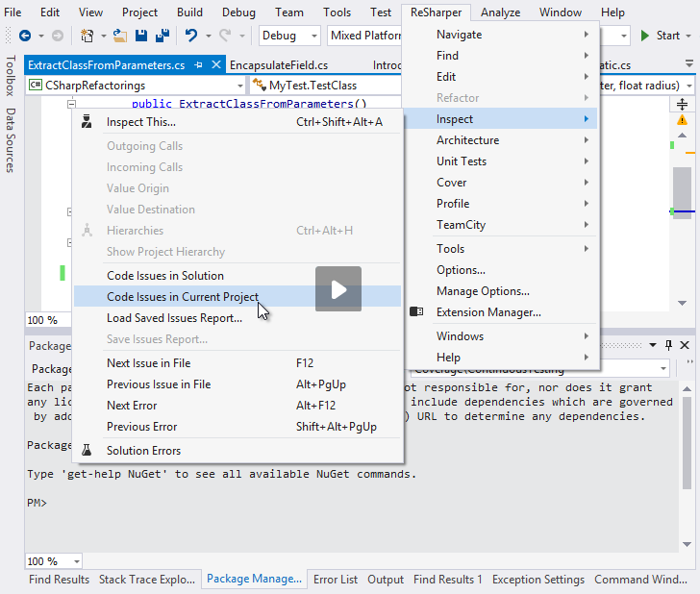Switch to Stack Trace Explorer tab
Viewport: 700px width, 594px height.
coord(147,580)
